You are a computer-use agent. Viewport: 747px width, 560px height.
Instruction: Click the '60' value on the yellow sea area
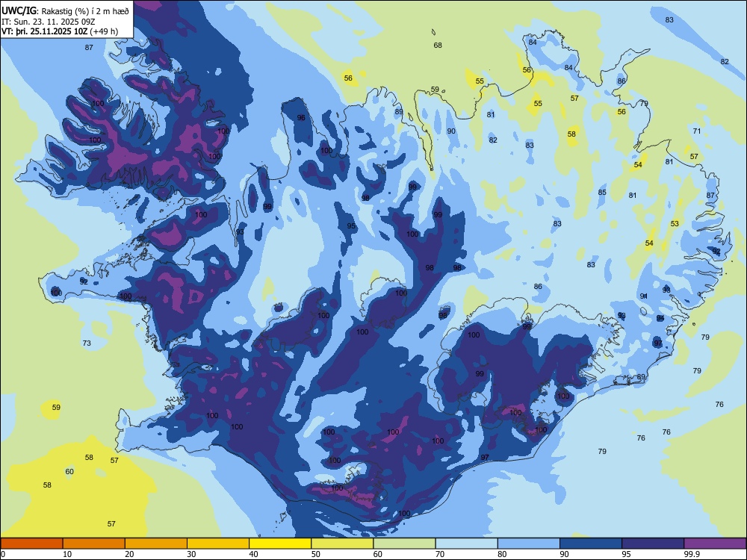[69, 471]
